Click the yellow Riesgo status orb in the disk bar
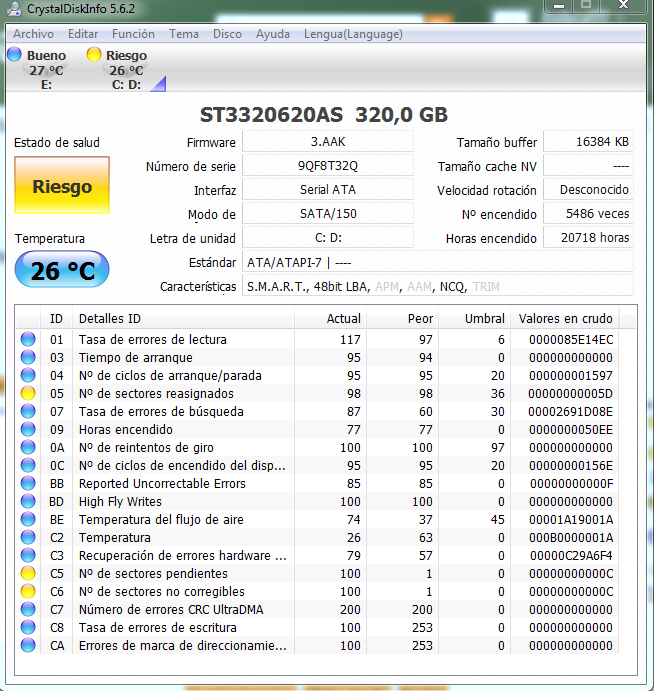This screenshot has height=691, width=654. (x=94, y=54)
